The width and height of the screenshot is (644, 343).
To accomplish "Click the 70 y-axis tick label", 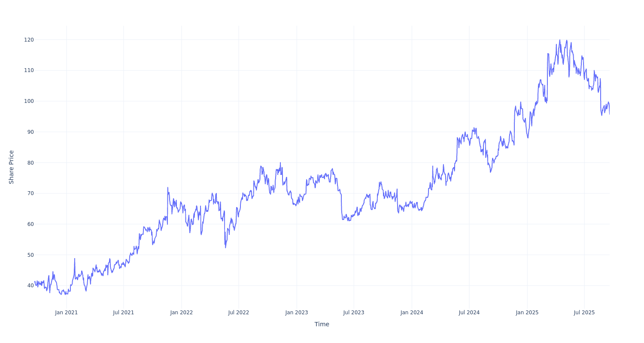I will click(30, 193).
